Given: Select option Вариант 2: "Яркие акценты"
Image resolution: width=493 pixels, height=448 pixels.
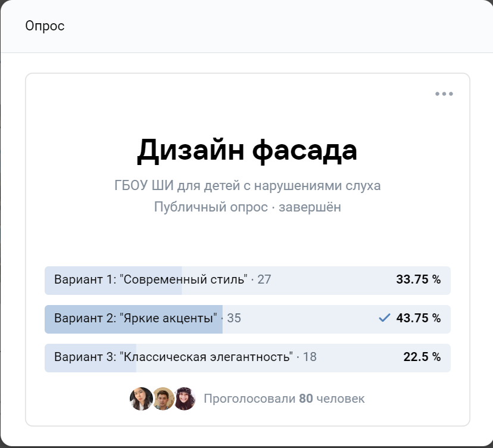Looking at the screenshot, I should (x=135, y=319).
